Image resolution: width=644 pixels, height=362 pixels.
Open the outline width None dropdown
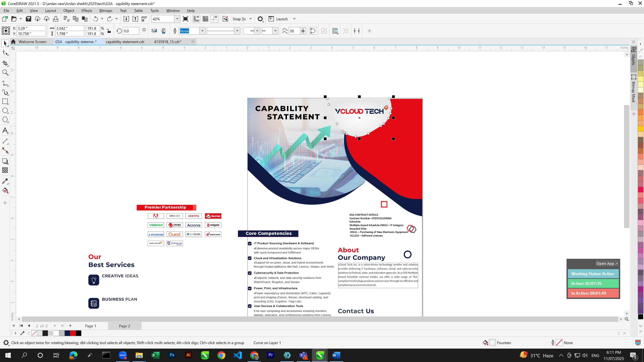(x=202, y=31)
